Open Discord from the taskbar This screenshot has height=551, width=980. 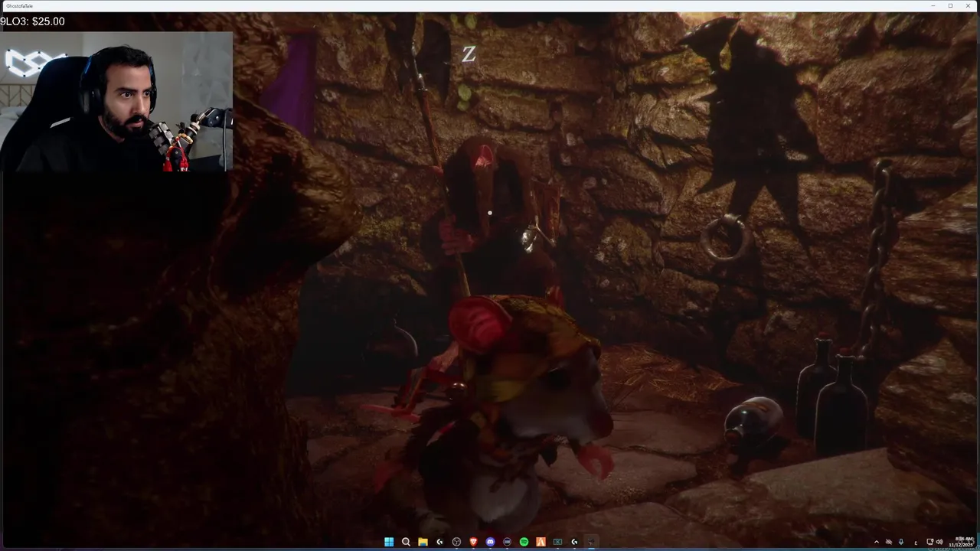coord(490,542)
